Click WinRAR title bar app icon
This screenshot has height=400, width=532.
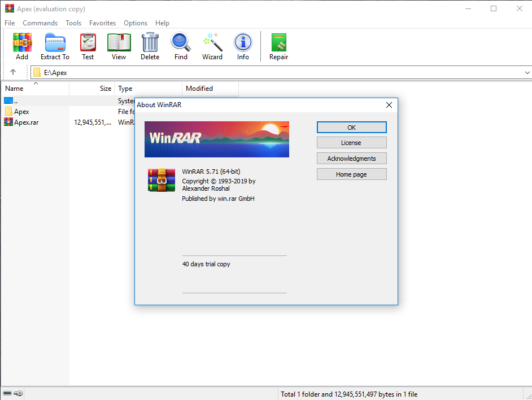(x=9, y=8)
